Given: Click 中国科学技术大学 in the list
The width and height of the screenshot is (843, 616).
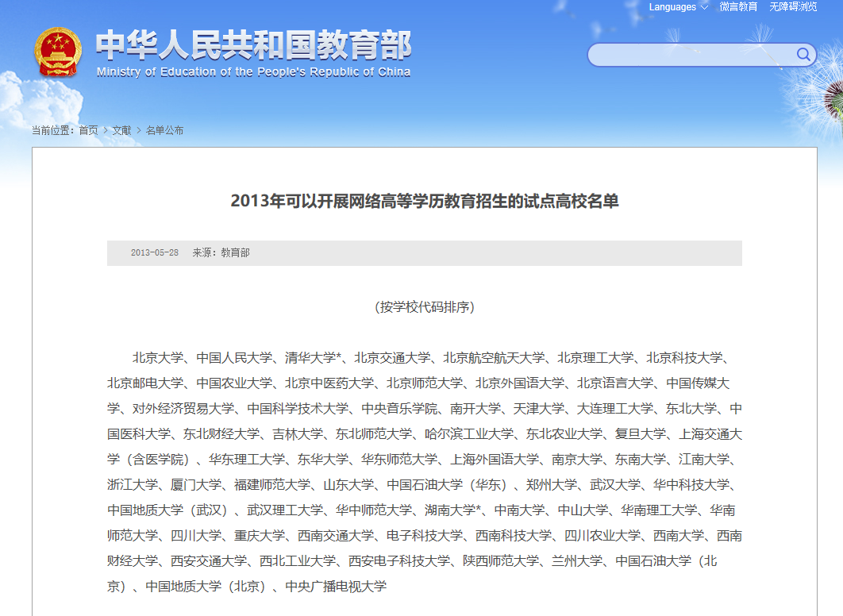Looking at the screenshot, I should 298,409.
